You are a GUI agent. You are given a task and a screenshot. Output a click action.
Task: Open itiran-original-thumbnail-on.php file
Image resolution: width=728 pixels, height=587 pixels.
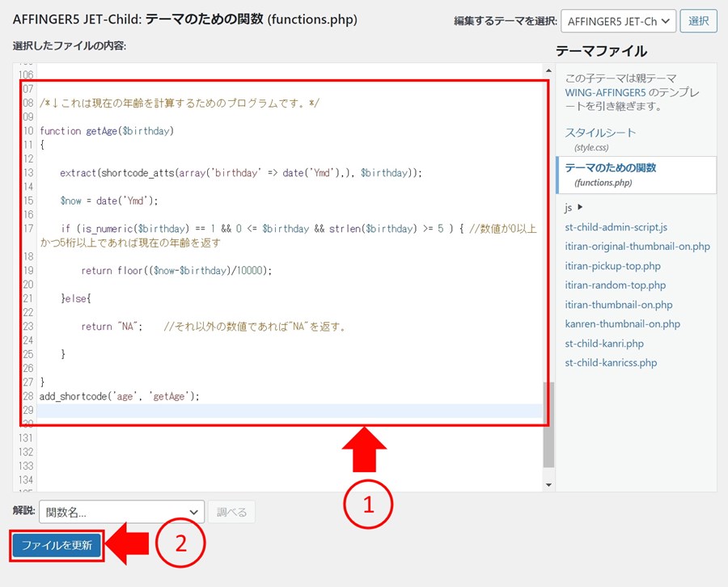(637, 247)
